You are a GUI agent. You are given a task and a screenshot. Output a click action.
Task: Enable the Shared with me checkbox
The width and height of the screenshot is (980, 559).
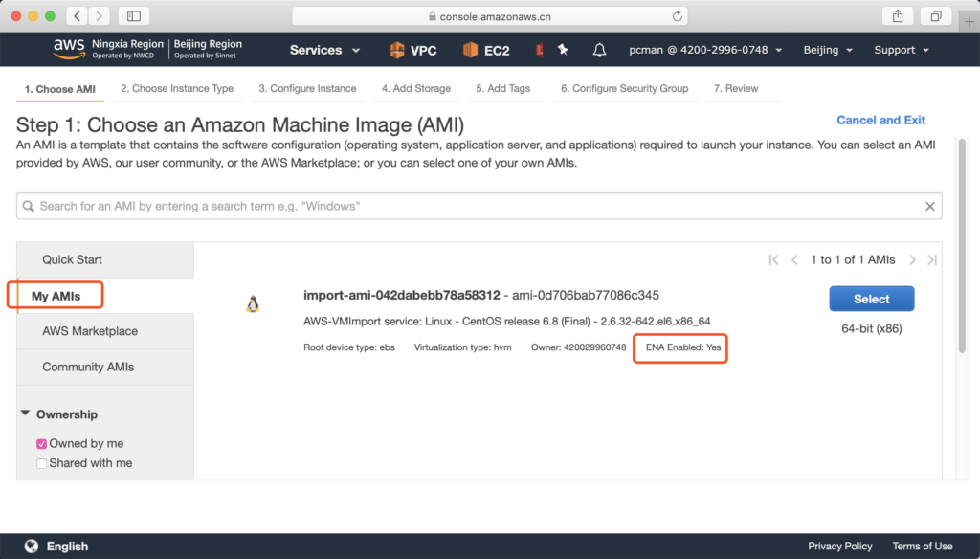tap(41, 463)
